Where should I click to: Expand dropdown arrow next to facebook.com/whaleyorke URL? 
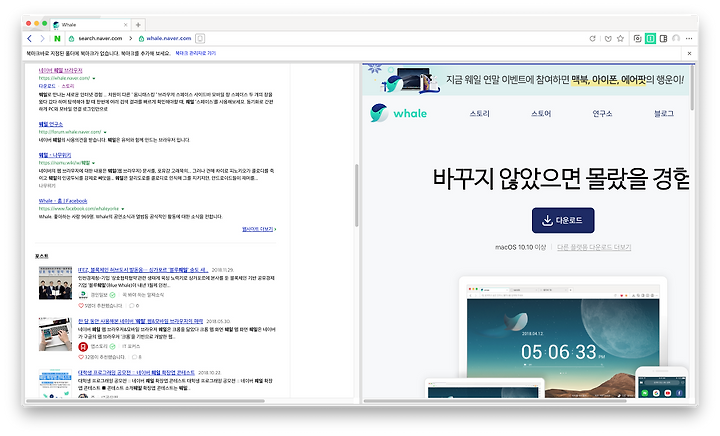pyautogui.click(x=123, y=209)
